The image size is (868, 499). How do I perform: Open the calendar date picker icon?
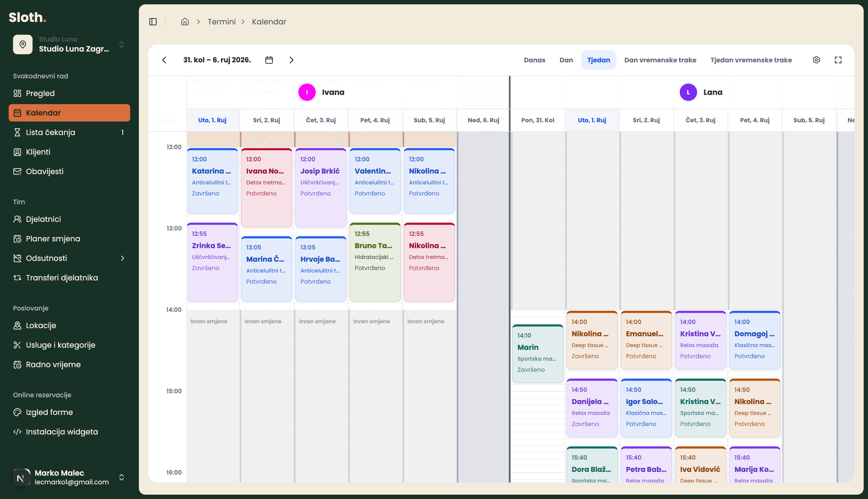click(x=269, y=60)
